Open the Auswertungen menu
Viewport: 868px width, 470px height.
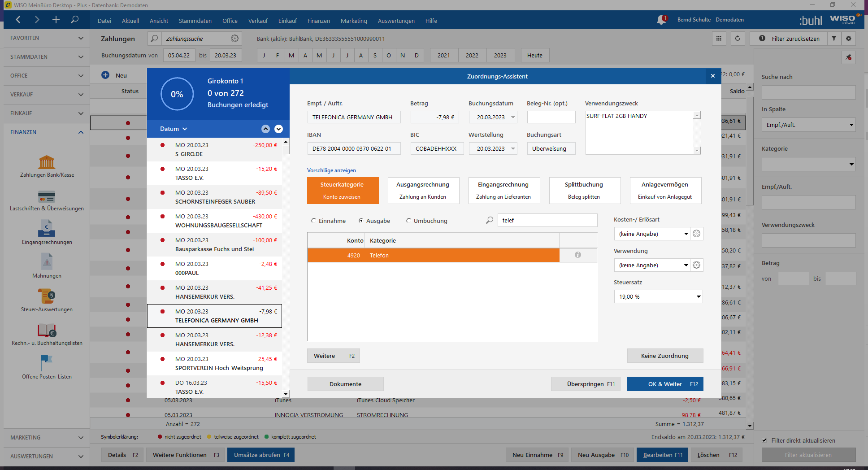(396, 21)
